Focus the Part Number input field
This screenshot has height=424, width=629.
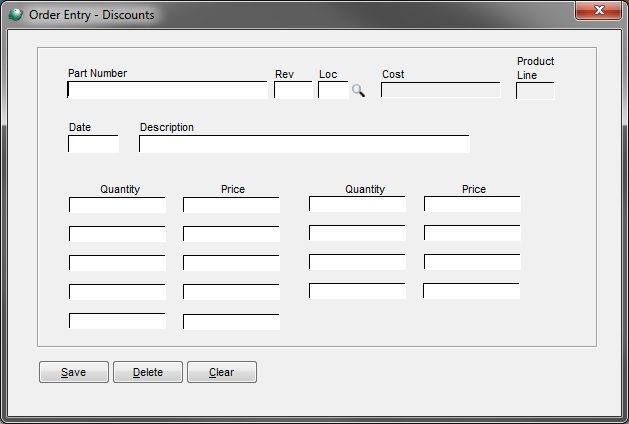[x=167, y=90]
